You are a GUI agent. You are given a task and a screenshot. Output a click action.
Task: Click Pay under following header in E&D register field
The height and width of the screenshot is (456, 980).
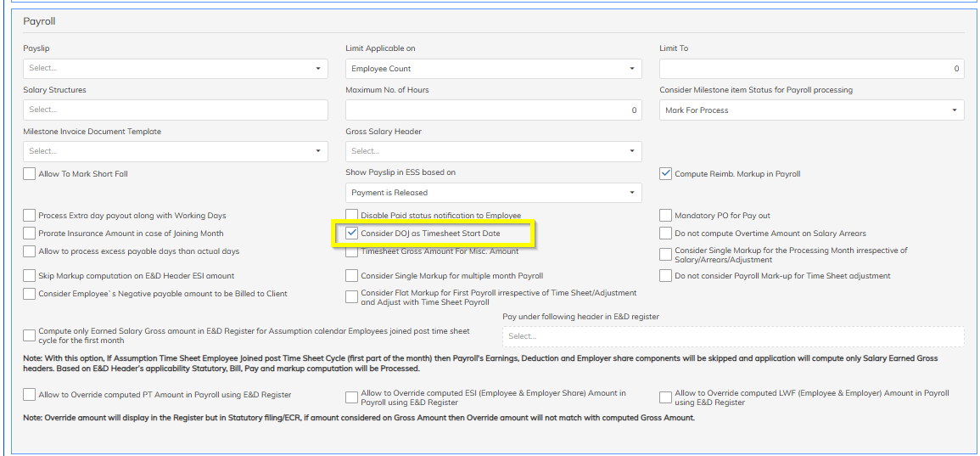point(733,336)
